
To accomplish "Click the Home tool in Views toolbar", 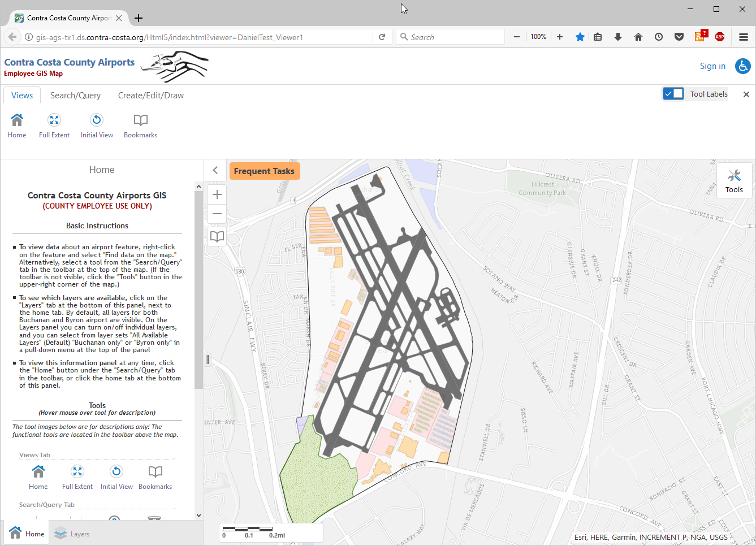I will (x=17, y=125).
